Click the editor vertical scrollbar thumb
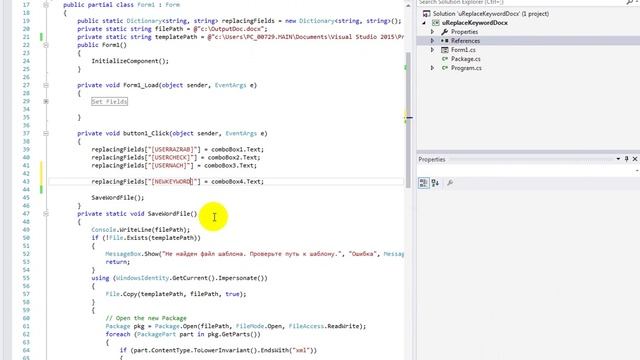This screenshot has height=360, width=640. click(408, 120)
